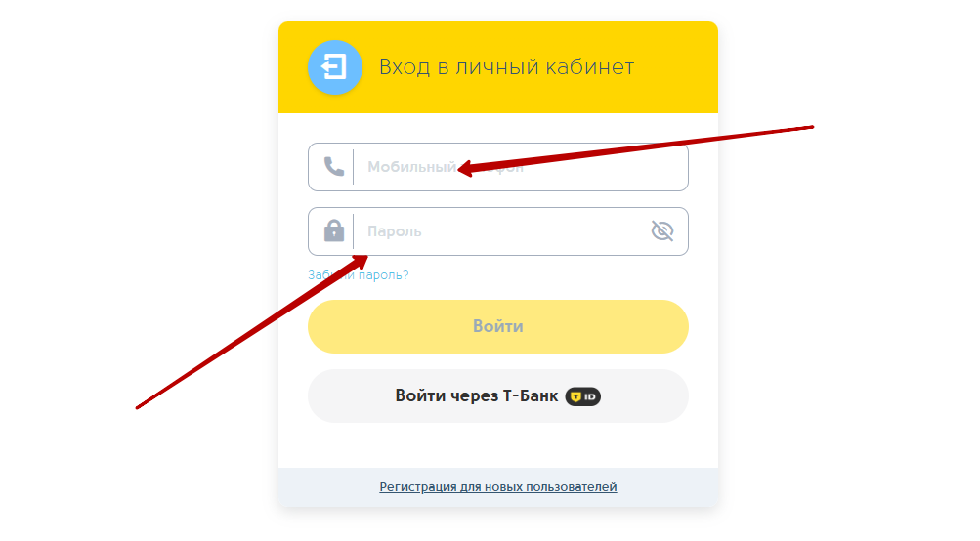
Task: Click the Мобильный placeholder text
Action: pyautogui.click(x=412, y=167)
